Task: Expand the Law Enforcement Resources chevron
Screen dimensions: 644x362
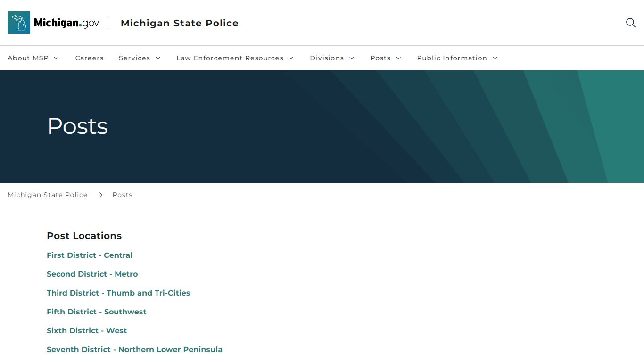Action: click(291, 58)
